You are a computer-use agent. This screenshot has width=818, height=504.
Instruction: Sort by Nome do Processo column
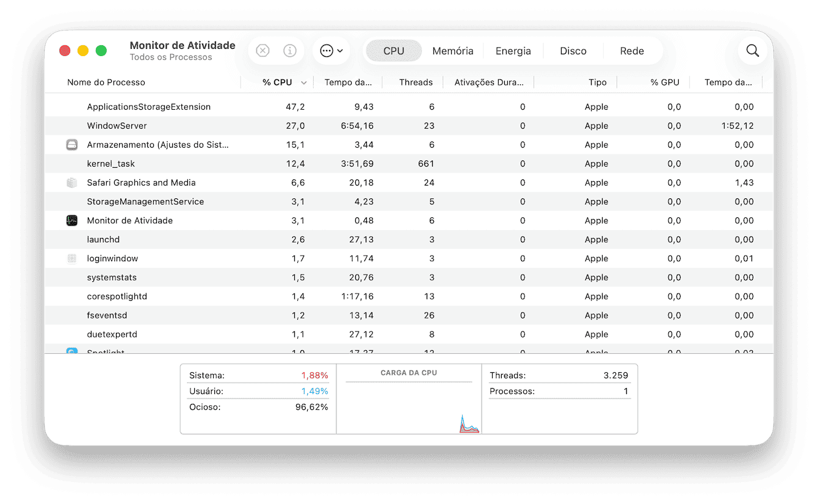pyautogui.click(x=106, y=82)
